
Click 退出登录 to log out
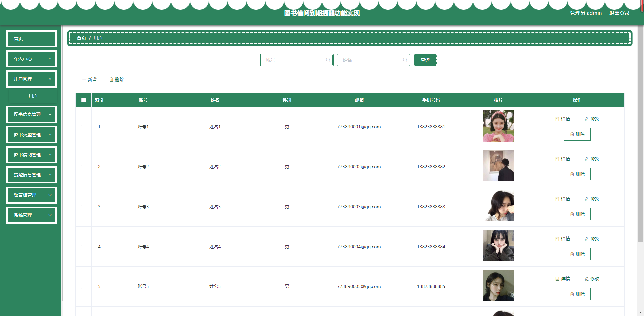coord(619,13)
